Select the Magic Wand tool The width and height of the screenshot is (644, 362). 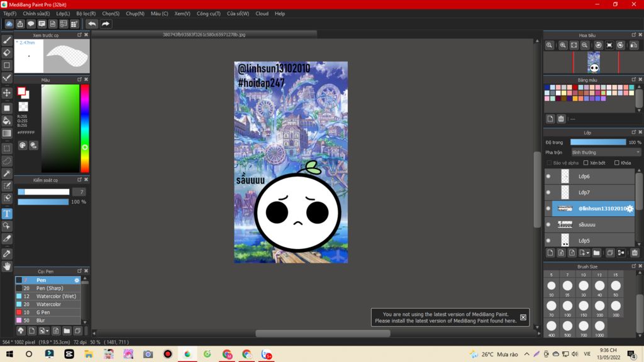pos(7,173)
